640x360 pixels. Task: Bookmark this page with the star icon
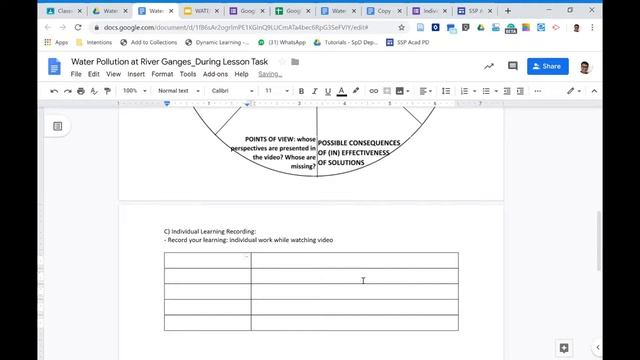pyautogui.click(x=402, y=27)
